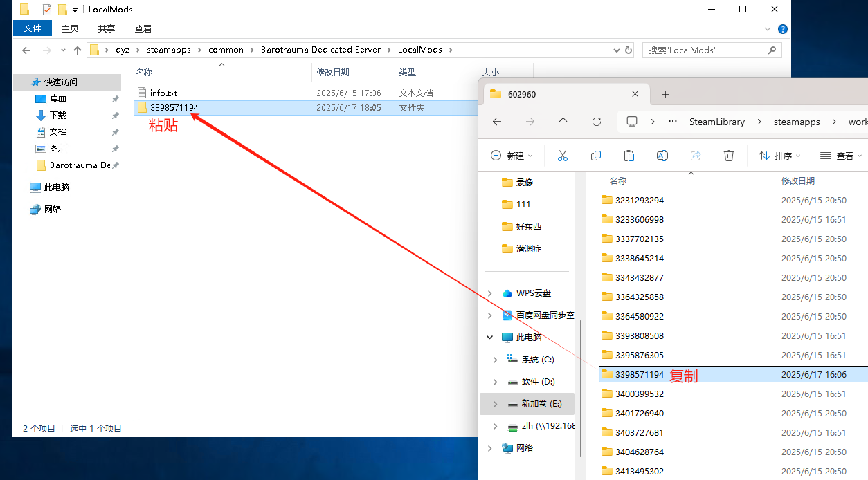Open the 主页 ribbon tab
Viewport: 868px width, 480px height.
point(70,28)
